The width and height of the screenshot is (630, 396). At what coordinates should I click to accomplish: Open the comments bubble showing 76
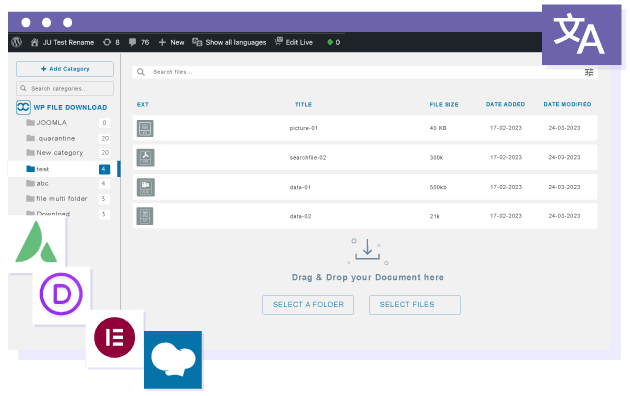pyautogui.click(x=139, y=42)
